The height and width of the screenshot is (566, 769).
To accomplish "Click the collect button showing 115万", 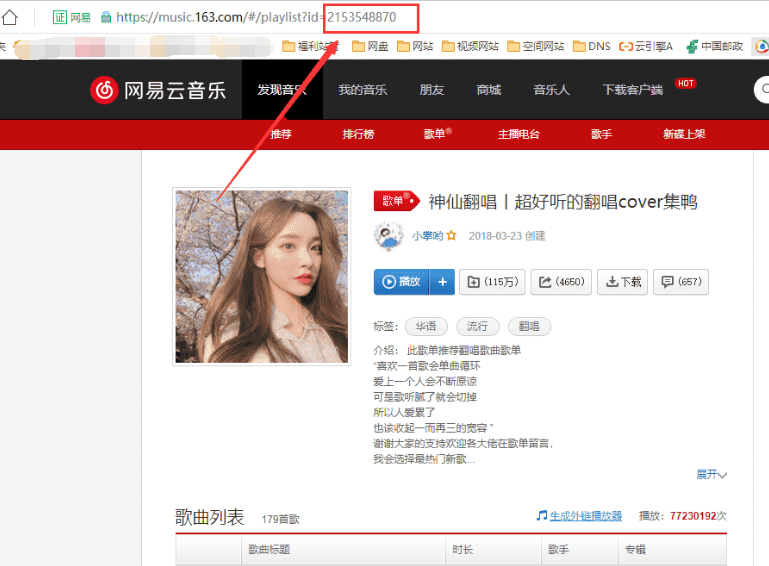I will pyautogui.click(x=492, y=282).
